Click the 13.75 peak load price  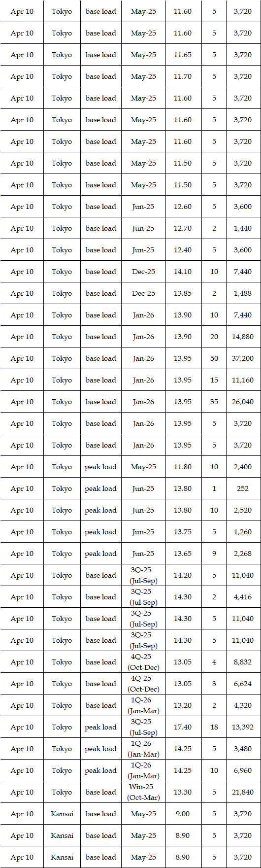183,532
